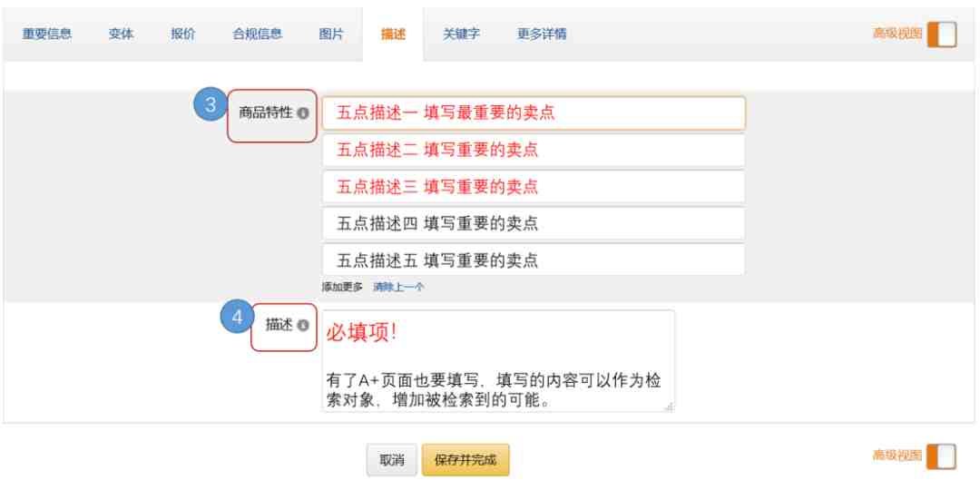Click inside the 描述 text area
The width and height of the screenshot is (980, 490).
point(498,361)
